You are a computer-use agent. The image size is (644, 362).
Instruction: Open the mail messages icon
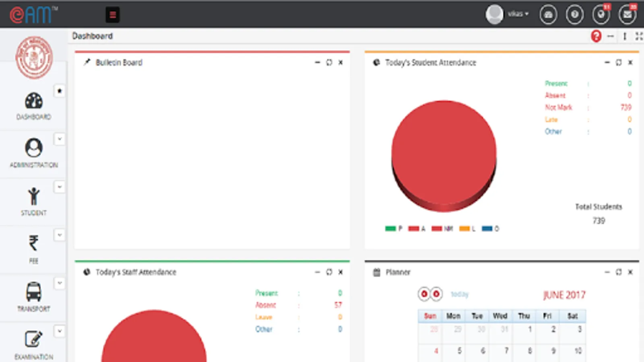tap(627, 15)
